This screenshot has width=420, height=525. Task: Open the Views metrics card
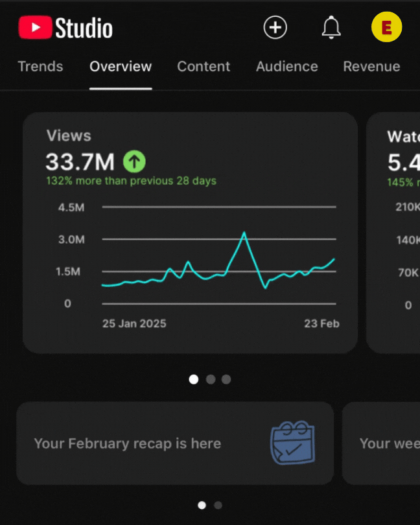tap(191, 233)
